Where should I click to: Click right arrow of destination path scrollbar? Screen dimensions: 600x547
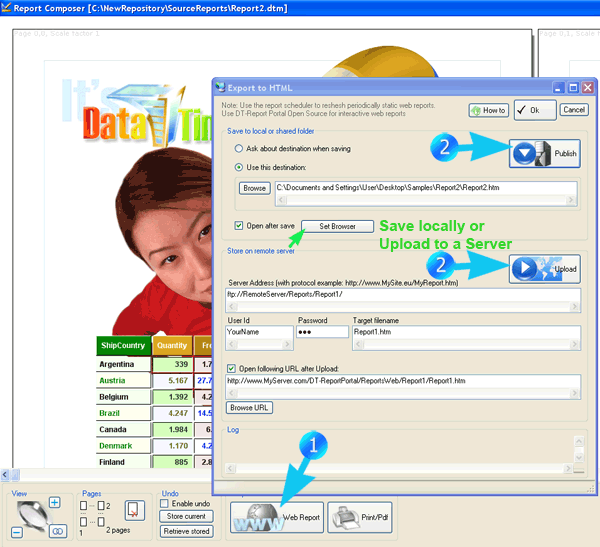[571, 200]
